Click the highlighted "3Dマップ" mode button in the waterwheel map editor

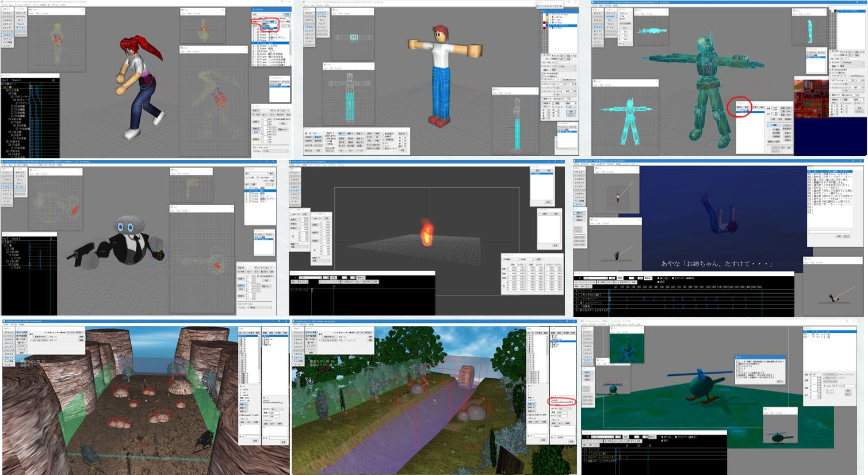coord(298,358)
